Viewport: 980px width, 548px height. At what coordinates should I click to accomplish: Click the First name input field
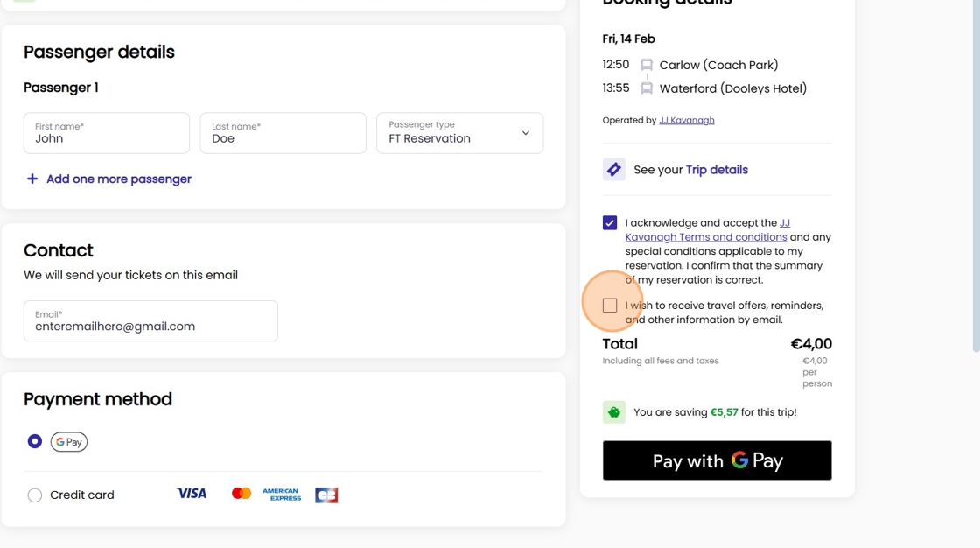107,132
